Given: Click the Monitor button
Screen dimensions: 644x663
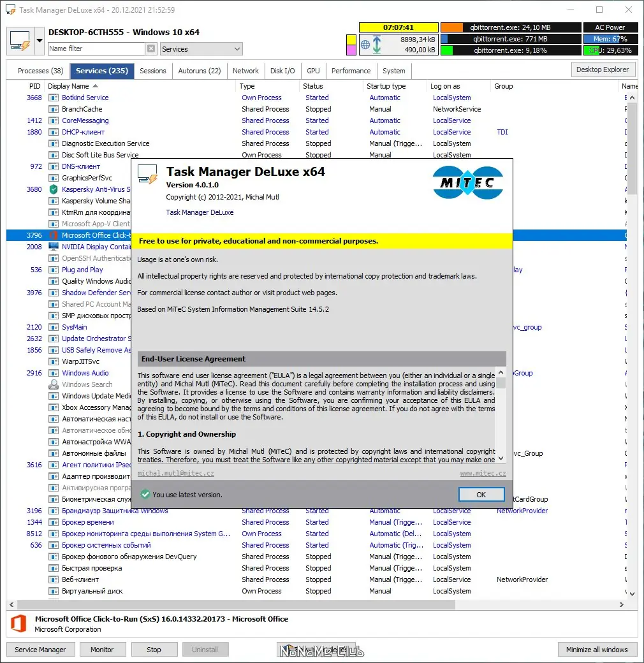Looking at the screenshot, I should pos(102,650).
